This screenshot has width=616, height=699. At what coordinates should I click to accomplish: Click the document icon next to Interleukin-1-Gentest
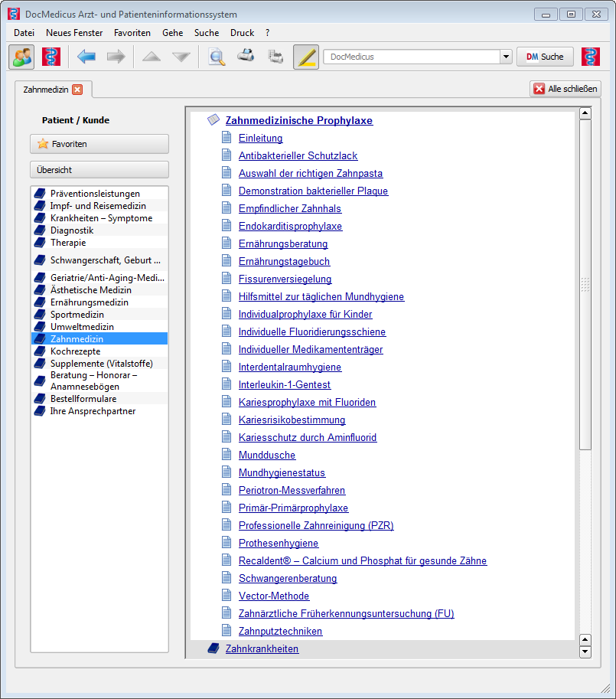(227, 384)
